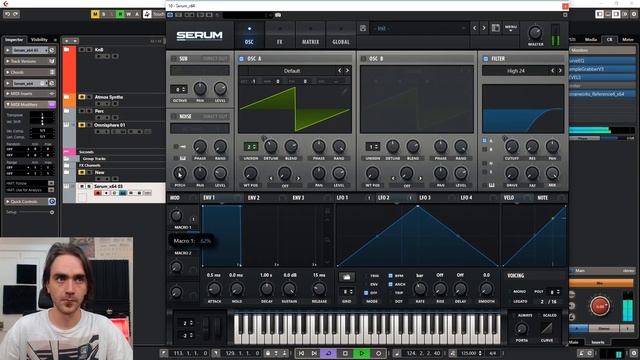Click the global Write automation W button
The width and height of the screenshot is (640, 360).
tap(128, 14)
